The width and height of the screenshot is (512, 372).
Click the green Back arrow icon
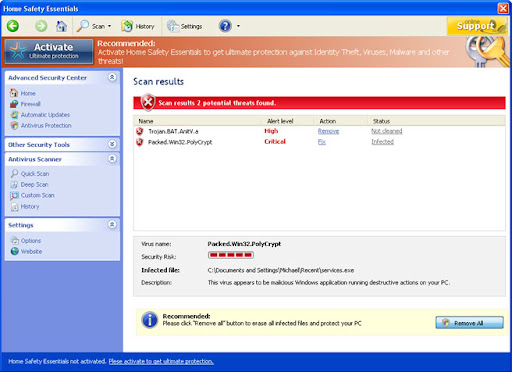[x=13, y=26]
